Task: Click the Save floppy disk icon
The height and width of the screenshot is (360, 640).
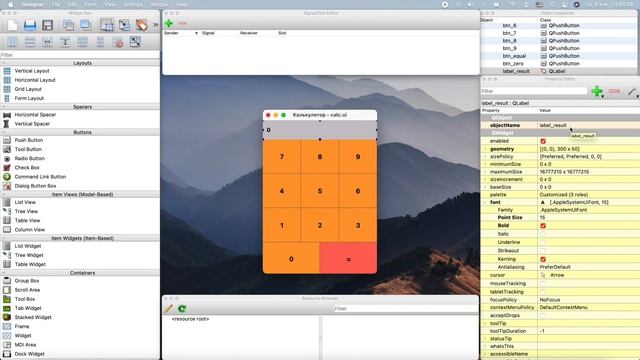Action: pyautogui.click(x=47, y=25)
